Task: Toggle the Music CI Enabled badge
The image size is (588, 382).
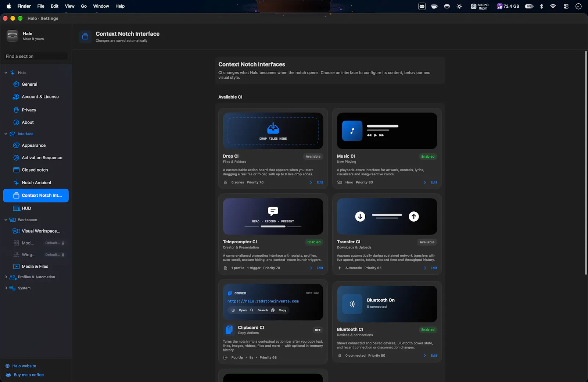Action: [428, 157]
